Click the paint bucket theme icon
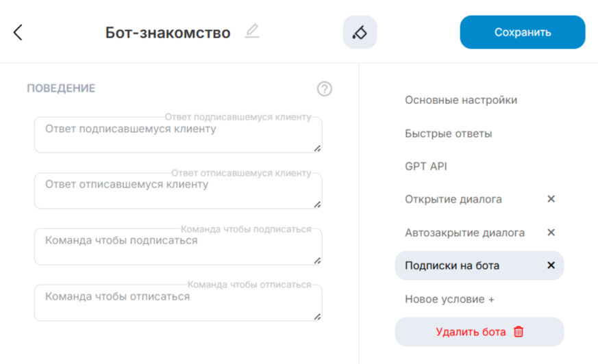Screen dimensions: 598x364 [360, 32]
